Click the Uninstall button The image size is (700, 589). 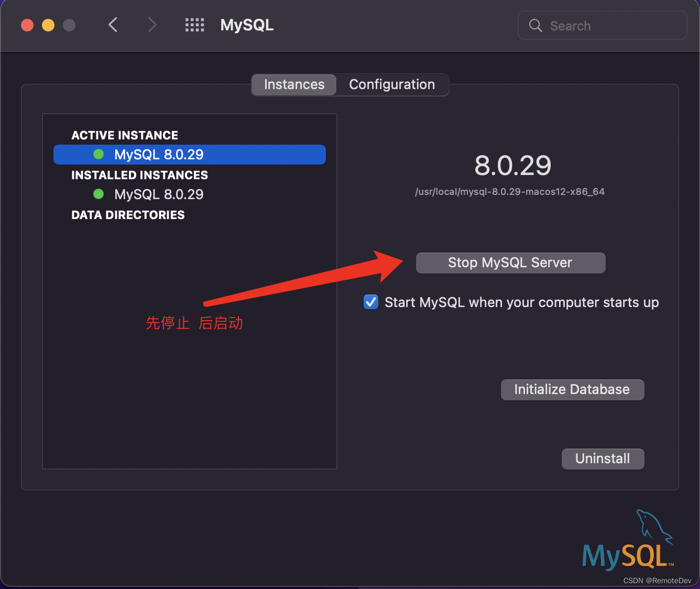click(603, 459)
